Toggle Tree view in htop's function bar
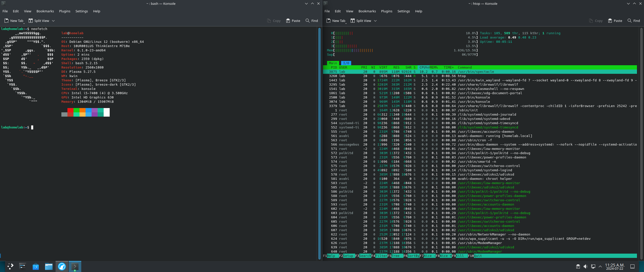Viewport: 644px width, 272px height. pos(395,256)
